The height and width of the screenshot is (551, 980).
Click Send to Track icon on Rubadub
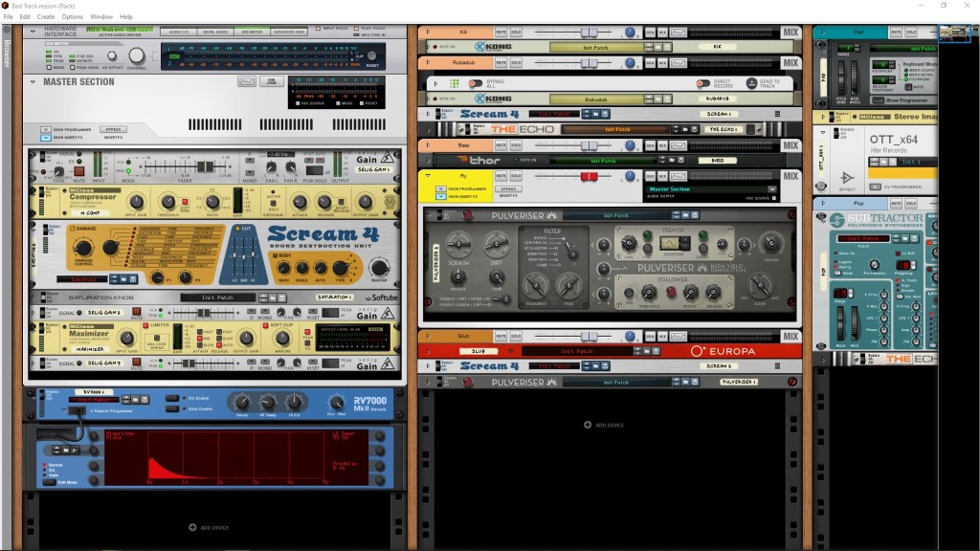click(752, 83)
